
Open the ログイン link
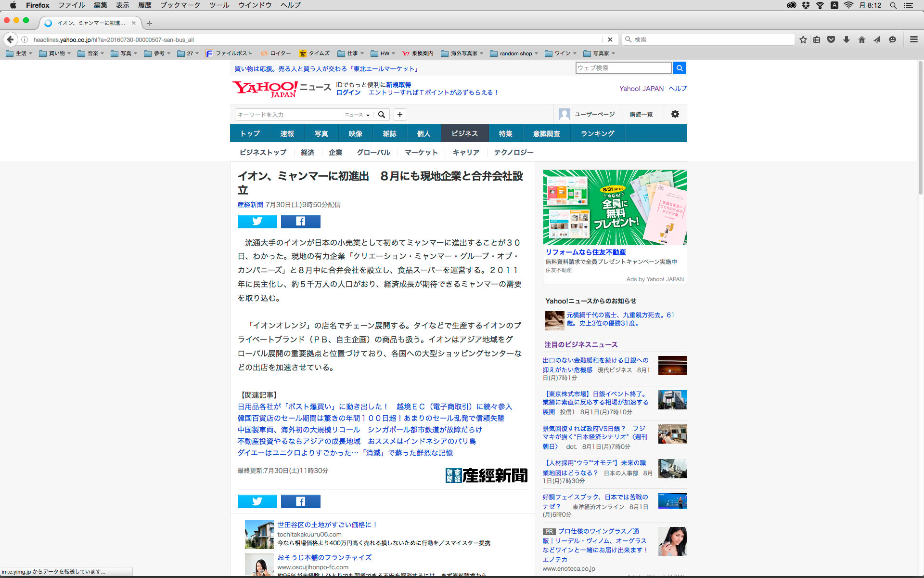tap(348, 92)
